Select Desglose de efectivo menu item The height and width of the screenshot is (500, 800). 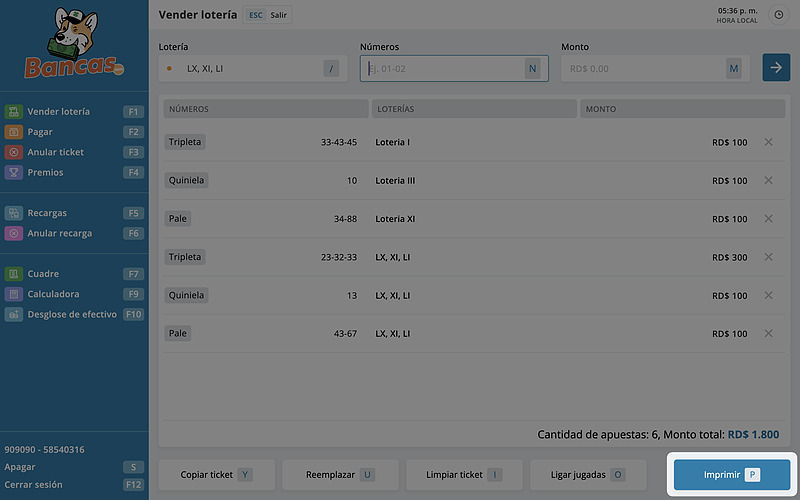click(72, 314)
